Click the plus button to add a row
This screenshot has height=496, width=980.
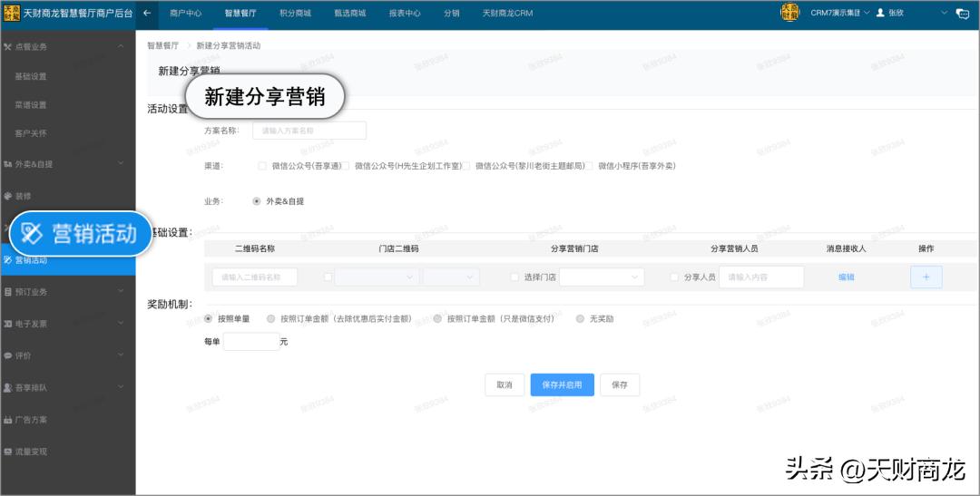(x=926, y=277)
